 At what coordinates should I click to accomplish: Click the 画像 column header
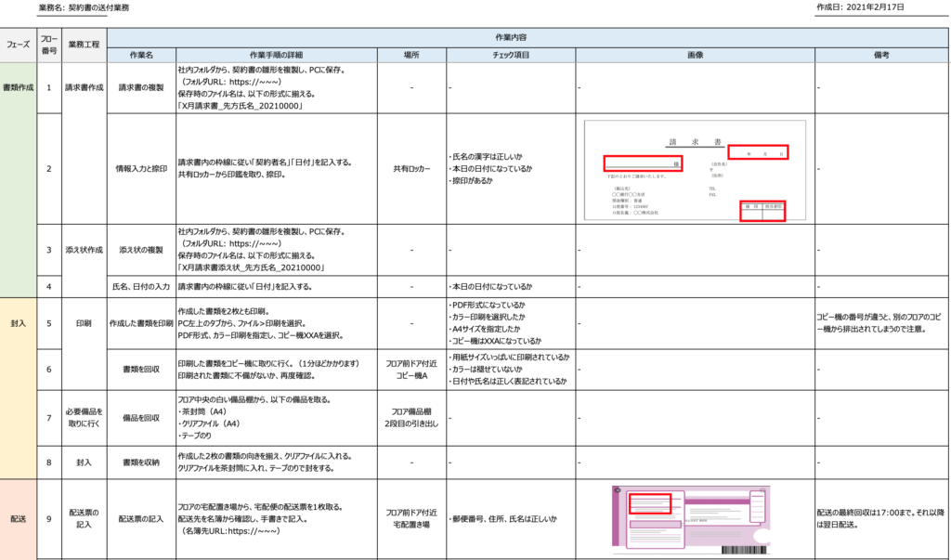695,55
